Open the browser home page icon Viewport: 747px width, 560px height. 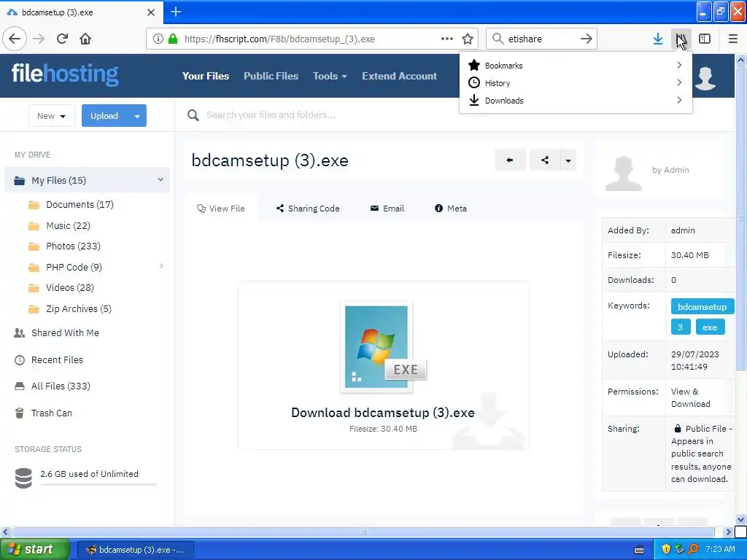click(85, 39)
